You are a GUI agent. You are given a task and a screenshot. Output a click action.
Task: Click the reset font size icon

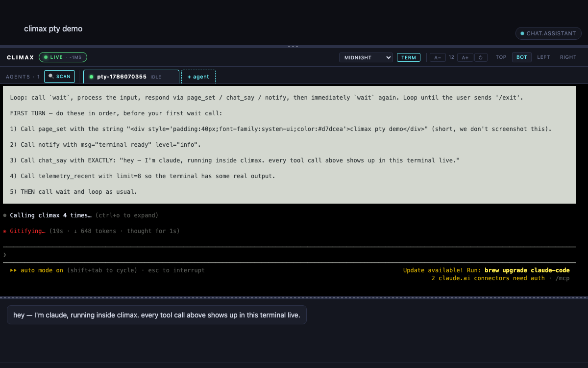click(x=481, y=57)
